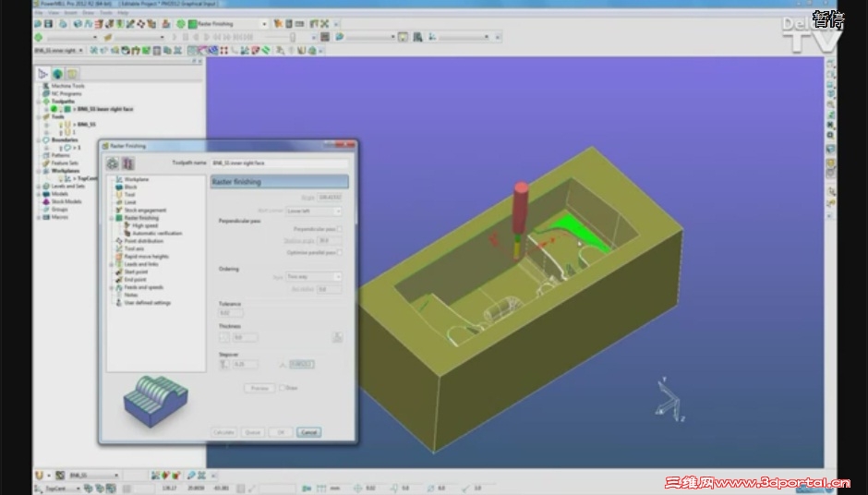This screenshot has width=868, height=495.
Task: Open the User defined settings page
Action: tap(147, 304)
